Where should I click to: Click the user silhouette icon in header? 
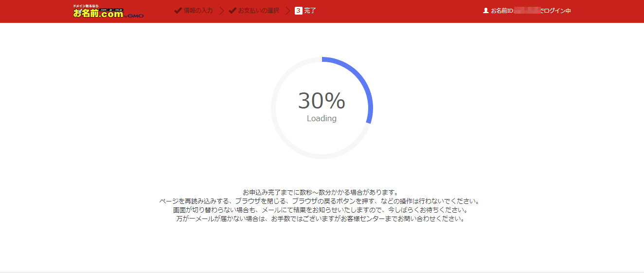pos(485,10)
